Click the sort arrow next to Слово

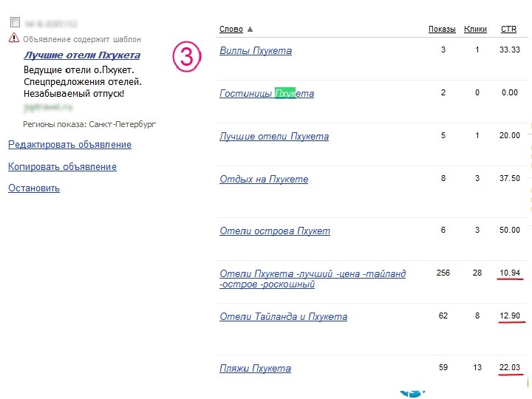pos(250,30)
